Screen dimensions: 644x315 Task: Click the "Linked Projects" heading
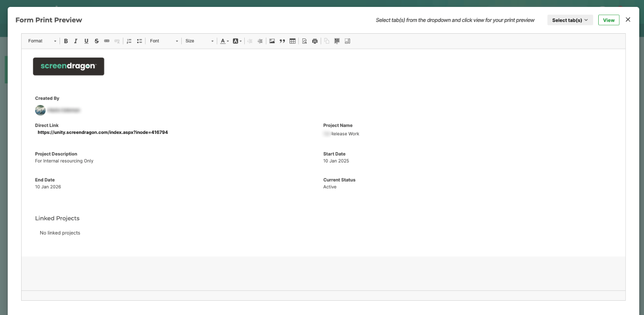pos(57,218)
